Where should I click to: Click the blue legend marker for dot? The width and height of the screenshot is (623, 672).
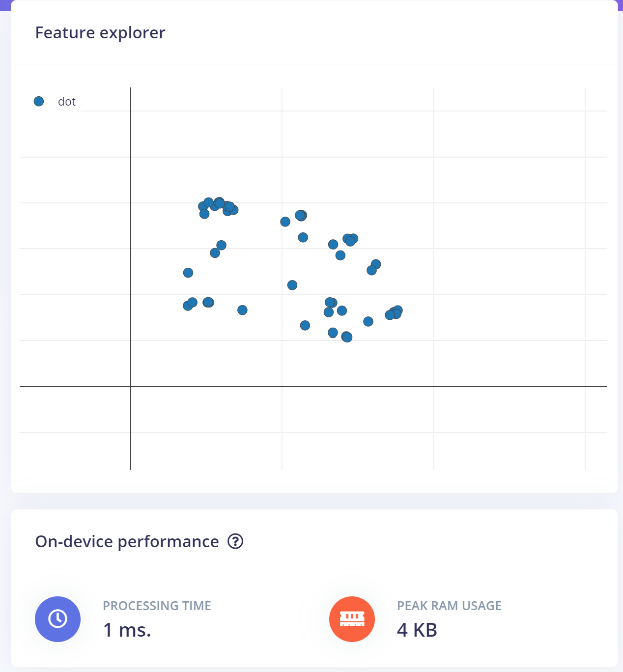click(x=39, y=101)
